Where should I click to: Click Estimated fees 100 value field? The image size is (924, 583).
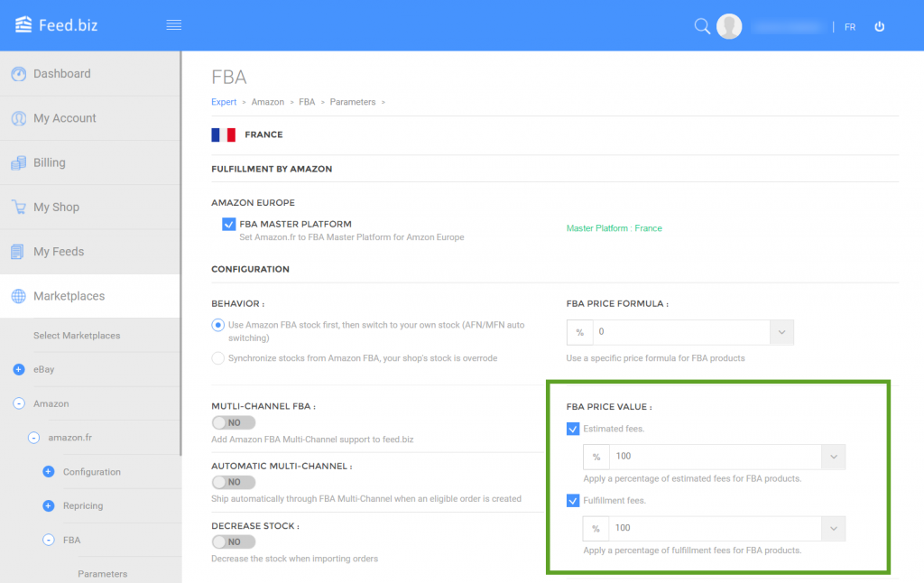coord(716,457)
